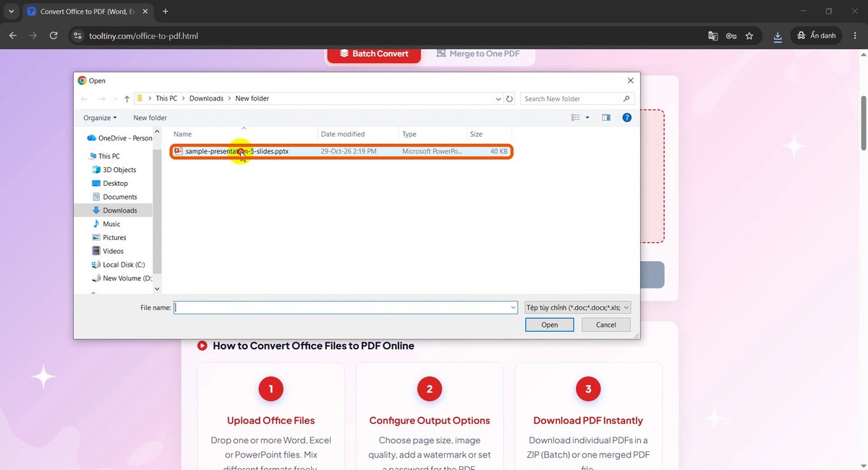Click the Cancel button
This screenshot has width=868, height=470.
coord(606,325)
